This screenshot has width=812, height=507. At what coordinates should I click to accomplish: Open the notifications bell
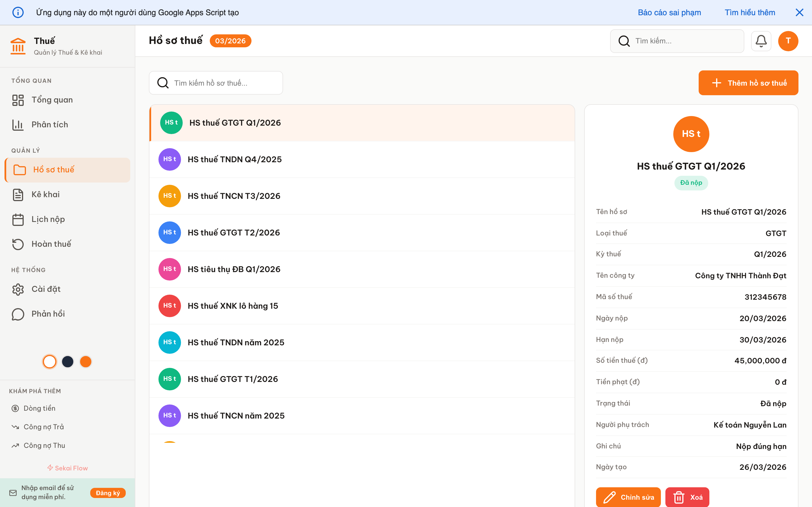[x=761, y=41]
